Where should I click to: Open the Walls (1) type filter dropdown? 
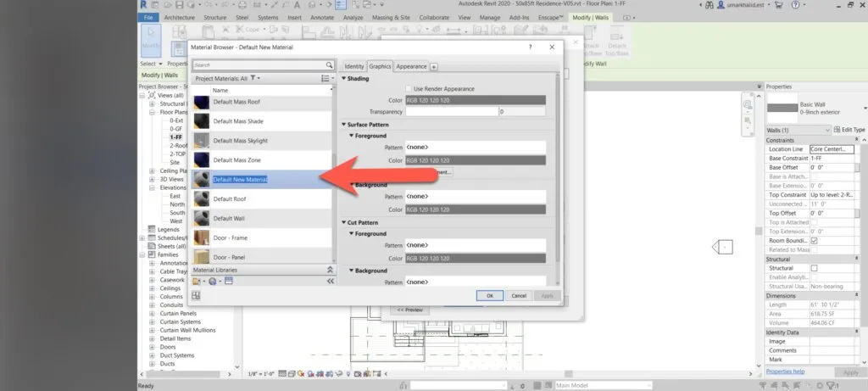pyautogui.click(x=798, y=130)
